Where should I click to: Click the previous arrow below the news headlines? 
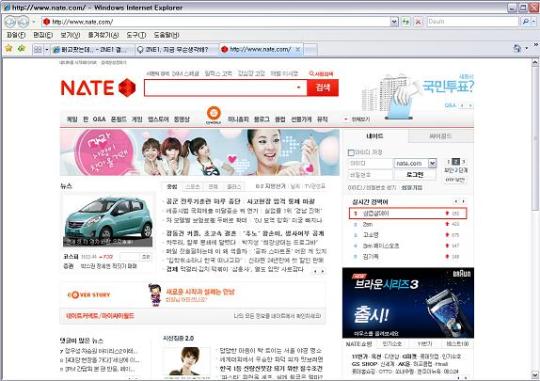click(315, 271)
